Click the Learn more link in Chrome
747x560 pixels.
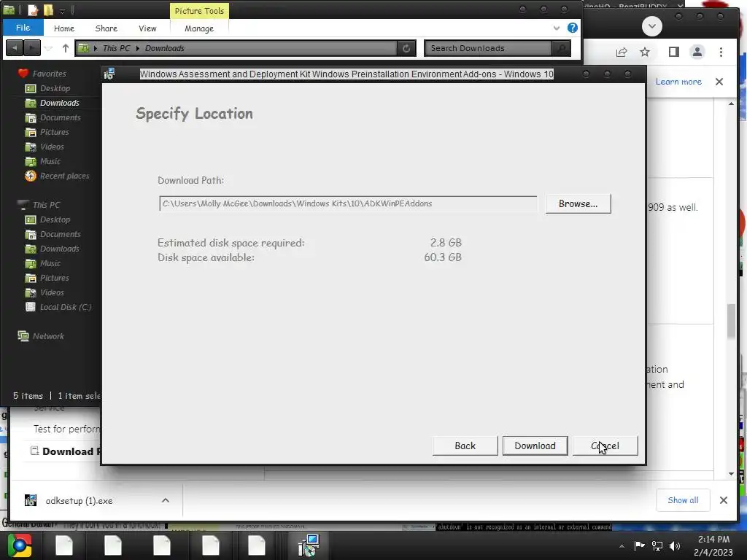coord(678,82)
